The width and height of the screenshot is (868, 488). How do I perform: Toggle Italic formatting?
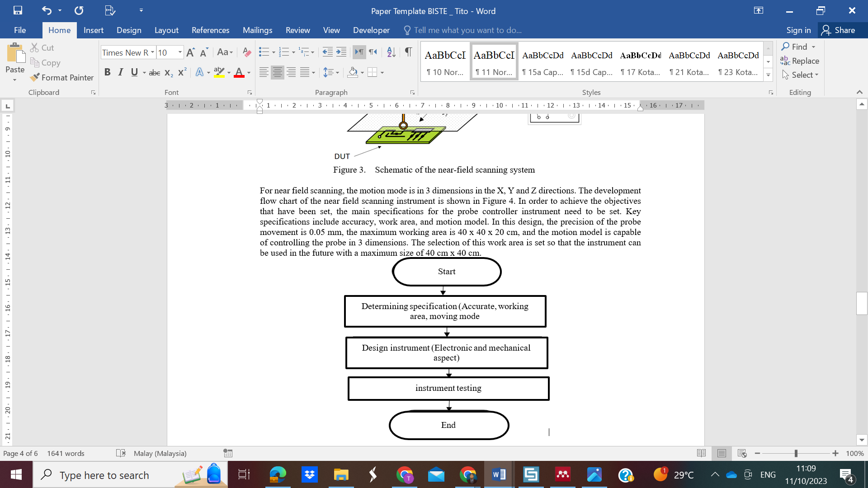pyautogui.click(x=120, y=72)
